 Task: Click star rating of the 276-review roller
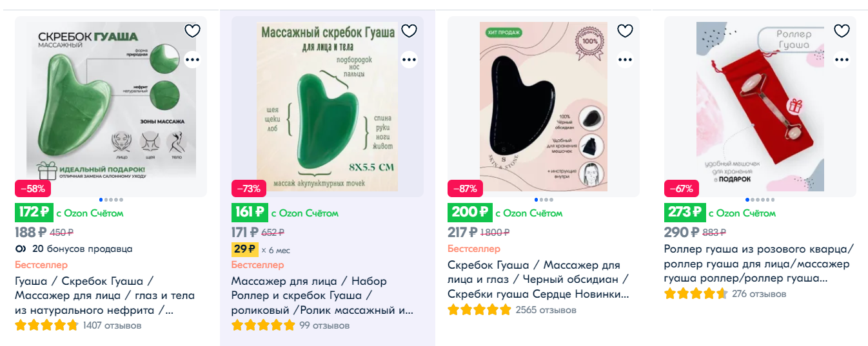coord(695,294)
